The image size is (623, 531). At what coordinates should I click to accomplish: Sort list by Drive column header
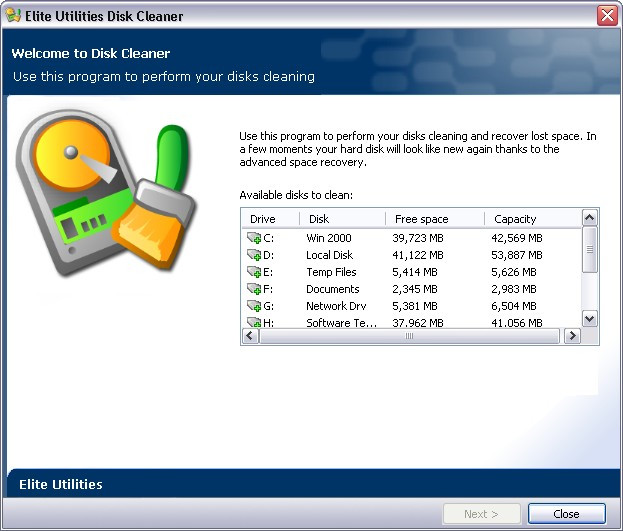(271, 219)
